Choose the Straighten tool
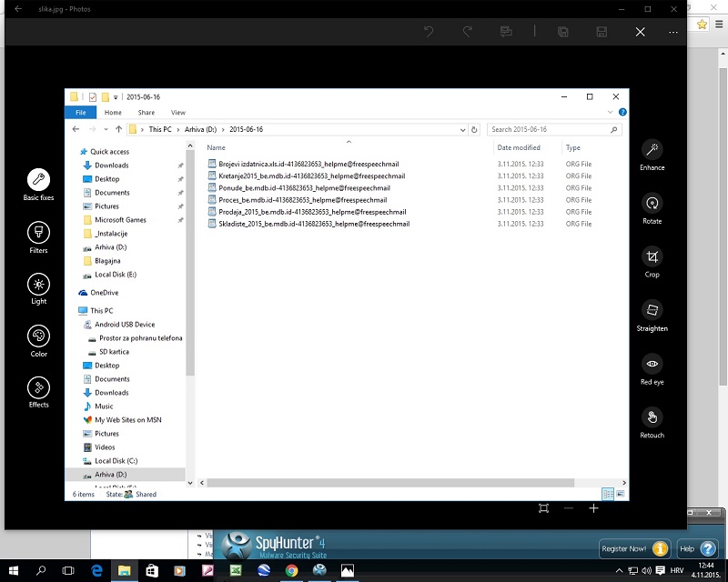 tap(652, 310)
